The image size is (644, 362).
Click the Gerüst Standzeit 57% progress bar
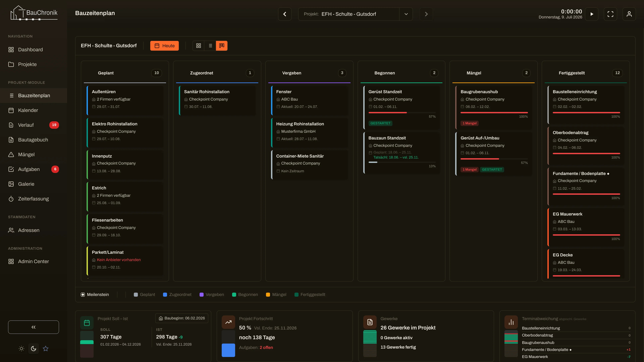click(402, 113)
